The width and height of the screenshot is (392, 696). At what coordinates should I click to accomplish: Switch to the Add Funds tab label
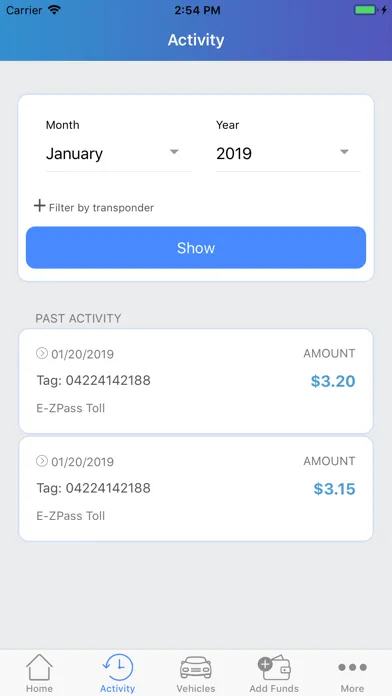274,688
